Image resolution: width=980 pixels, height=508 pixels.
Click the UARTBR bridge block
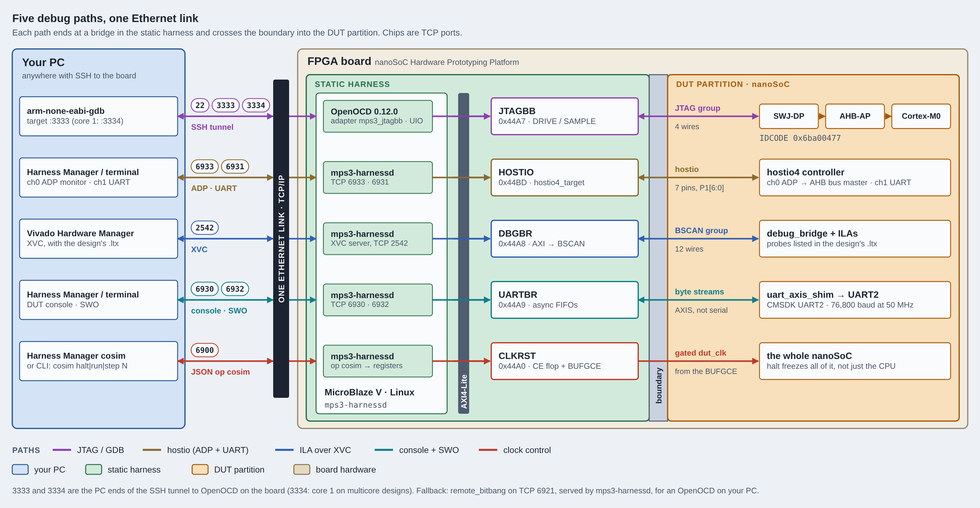point(564,300)
